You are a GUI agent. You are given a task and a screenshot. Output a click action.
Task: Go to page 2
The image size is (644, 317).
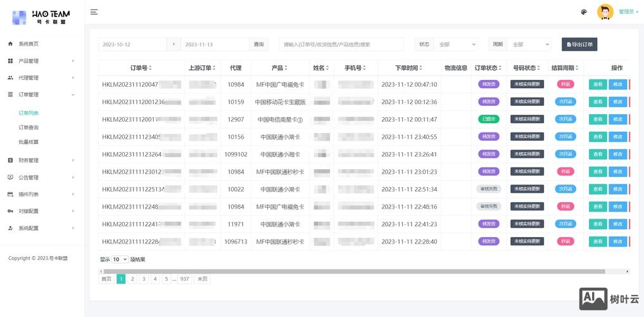pos(132,279)
